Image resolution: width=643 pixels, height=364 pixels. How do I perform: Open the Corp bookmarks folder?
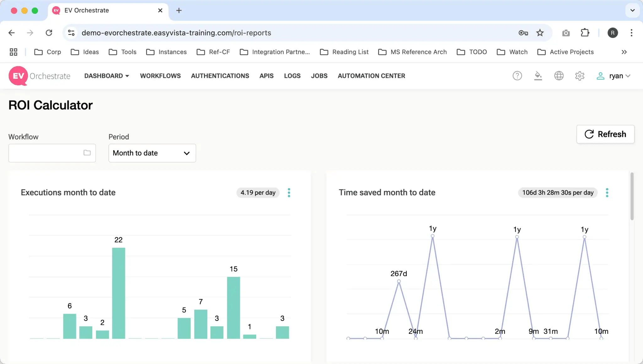click(48, 52)
